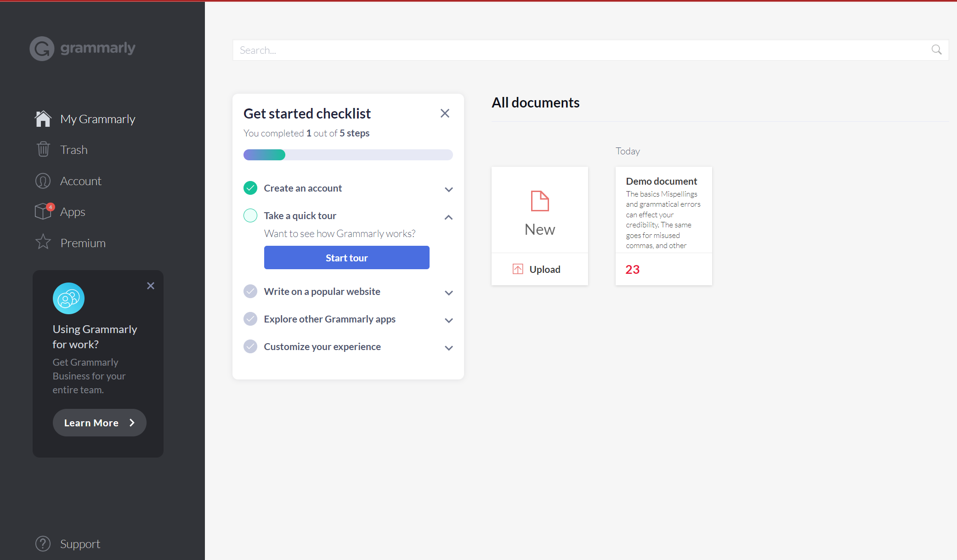Click the new document page icon

540,201
